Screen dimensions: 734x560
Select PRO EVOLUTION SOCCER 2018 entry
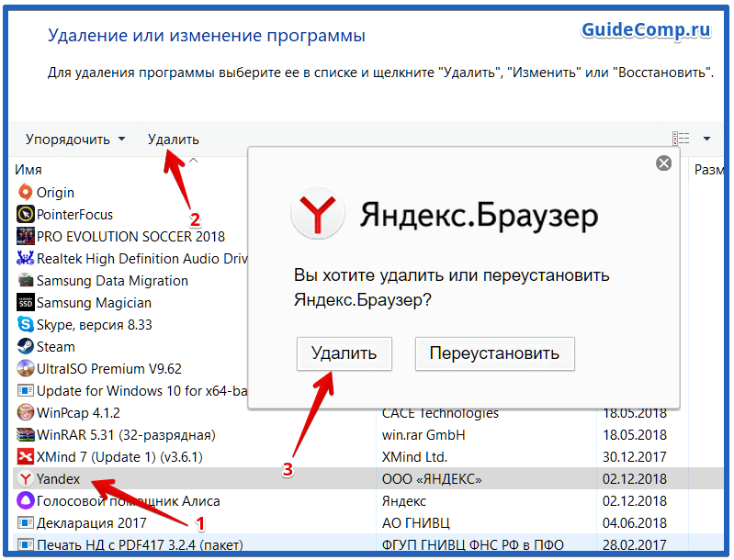pos(130,236)
